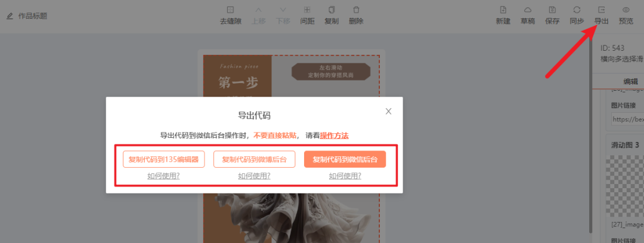Click the 第一步 heading on canvas
The width and height of the screenshot is (644, 243).
[x=238, y=84]
